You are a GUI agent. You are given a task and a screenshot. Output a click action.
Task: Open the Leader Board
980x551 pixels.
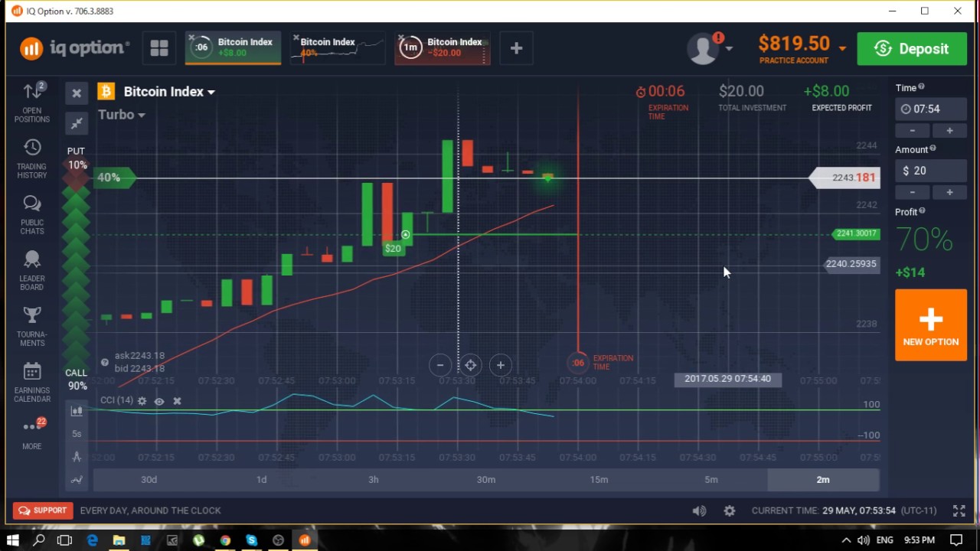pyautogui.click(x=32, y=270)
